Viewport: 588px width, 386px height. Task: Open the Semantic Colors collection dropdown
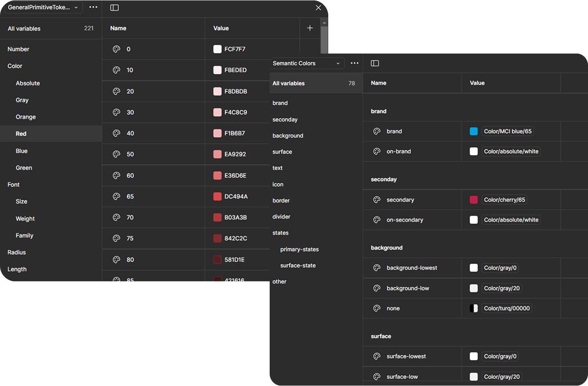(306, 63)
